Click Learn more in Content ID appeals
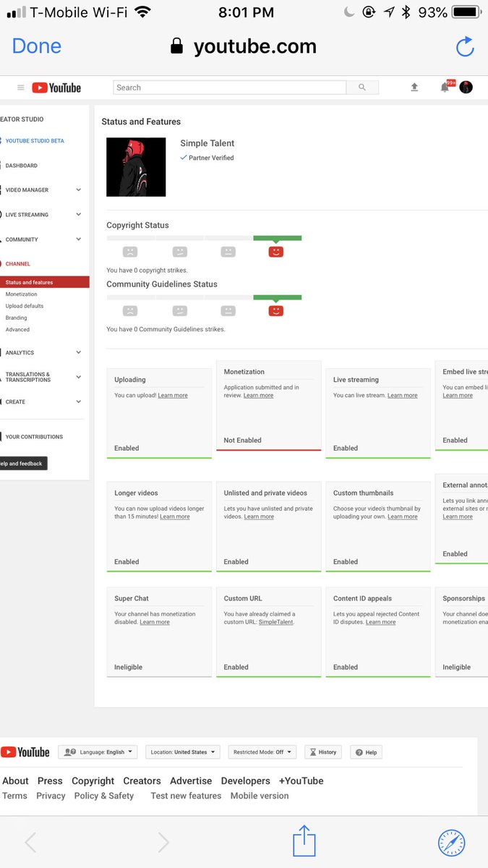488x868 pixels. [380, 622]
